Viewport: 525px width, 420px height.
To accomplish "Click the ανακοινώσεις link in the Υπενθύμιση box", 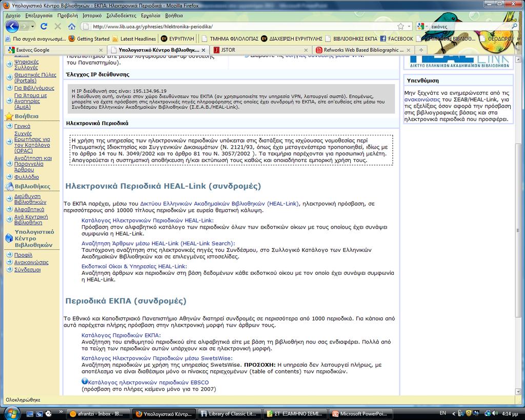I will click(x=422, y=99).
